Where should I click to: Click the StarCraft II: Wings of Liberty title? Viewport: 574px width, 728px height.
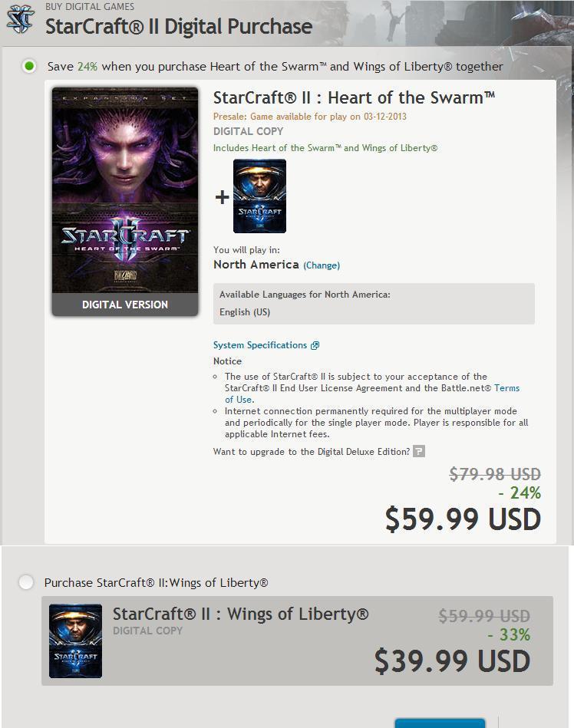240,614
